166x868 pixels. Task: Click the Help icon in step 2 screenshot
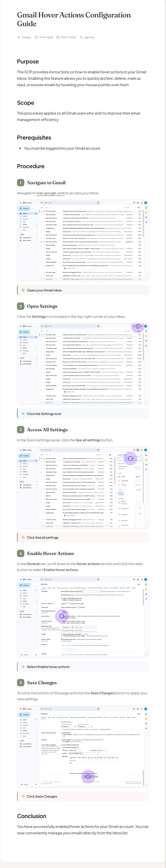point(134,326)
